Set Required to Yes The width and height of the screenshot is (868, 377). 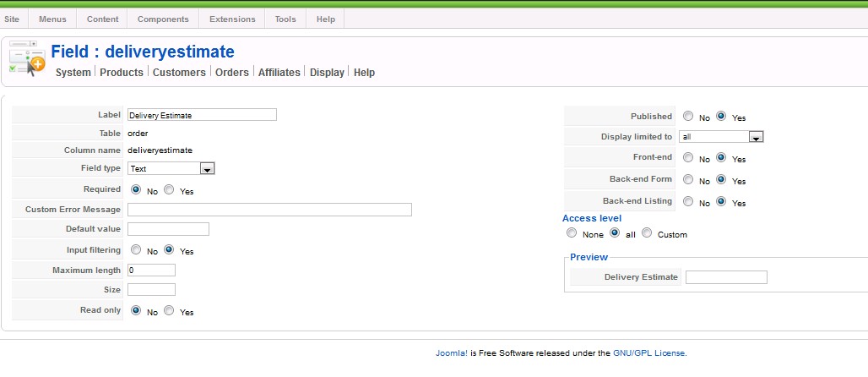tap(169, 190)
